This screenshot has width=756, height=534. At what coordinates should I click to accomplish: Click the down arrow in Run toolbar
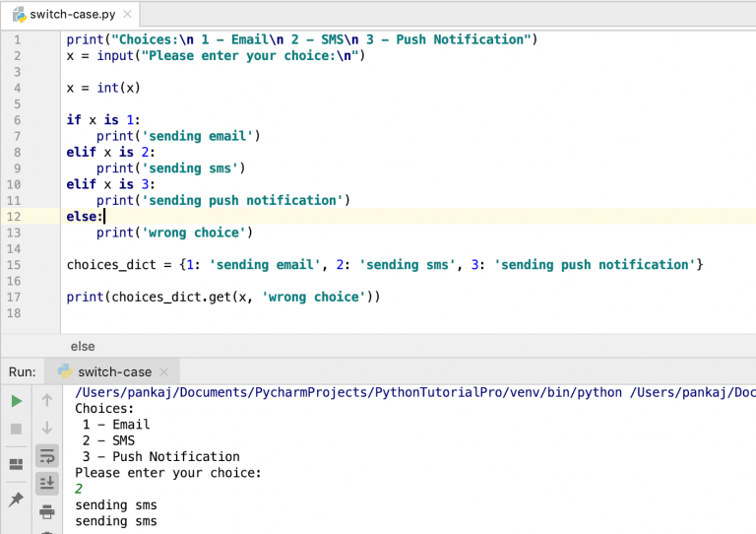coord(47,428)
